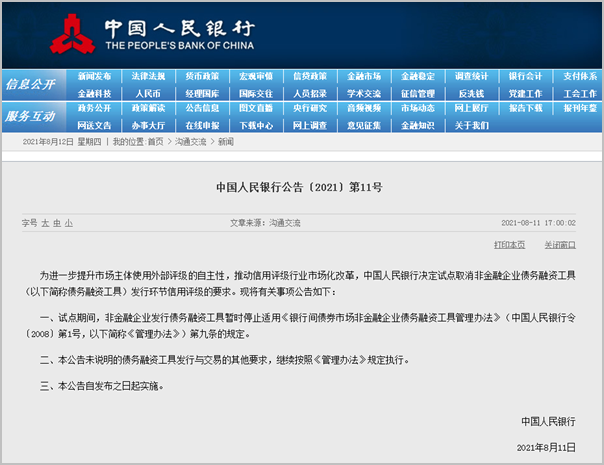Image resolution: width=604 pixels, height=465 pixels.
Task: Go to 关于我们 about page
Action: click(x=471, y=125)
